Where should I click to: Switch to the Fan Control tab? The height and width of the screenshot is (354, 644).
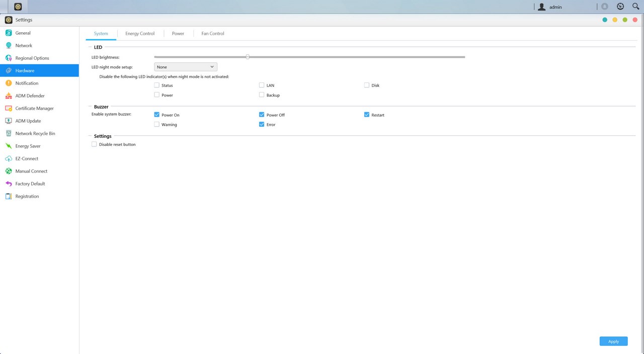(x=213, y=34)
